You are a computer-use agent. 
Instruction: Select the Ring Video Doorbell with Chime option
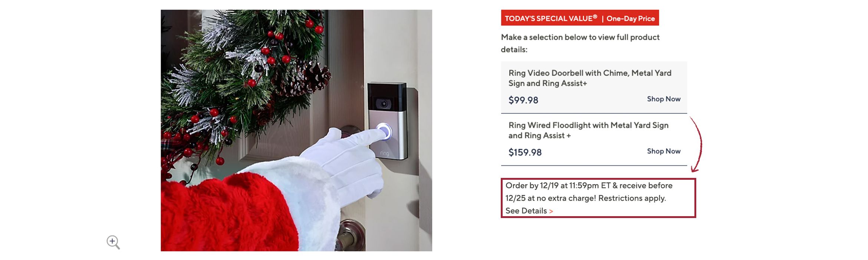click(594, 87)
